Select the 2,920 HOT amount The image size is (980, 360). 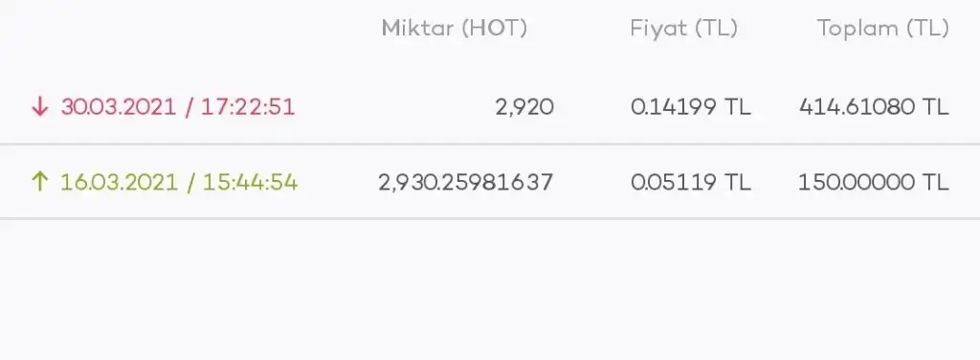(524, 107)
